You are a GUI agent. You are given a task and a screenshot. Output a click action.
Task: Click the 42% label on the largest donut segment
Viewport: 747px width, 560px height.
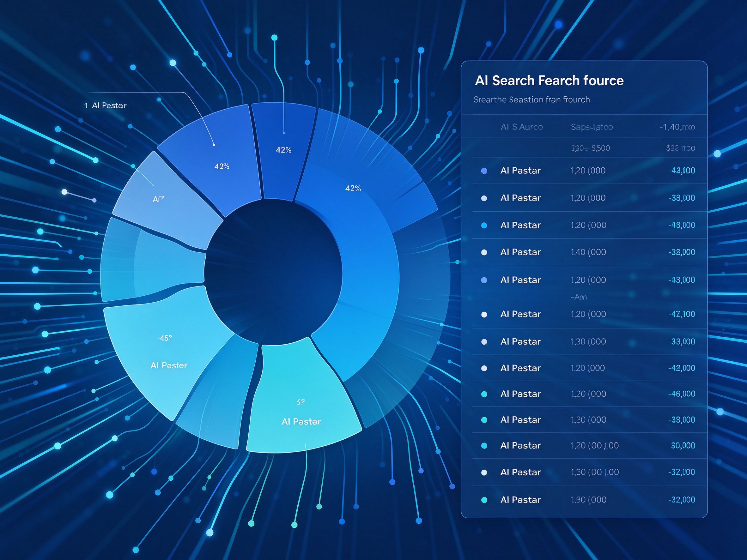353,188
